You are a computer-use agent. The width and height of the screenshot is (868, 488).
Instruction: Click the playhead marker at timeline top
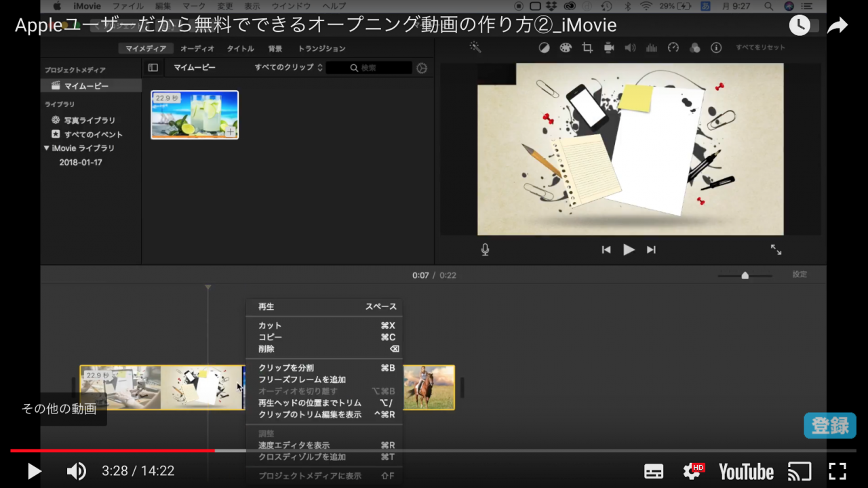(x=208, y=287)
